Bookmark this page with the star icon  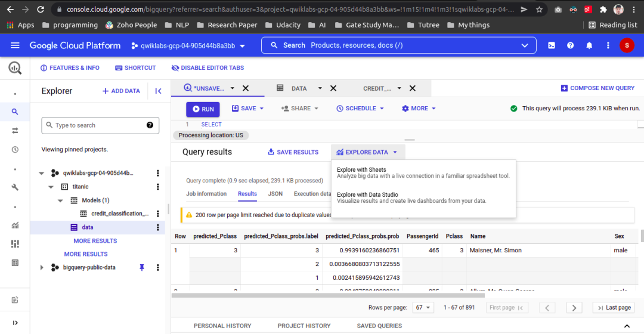pyautogui.click(x=539, y=10)
